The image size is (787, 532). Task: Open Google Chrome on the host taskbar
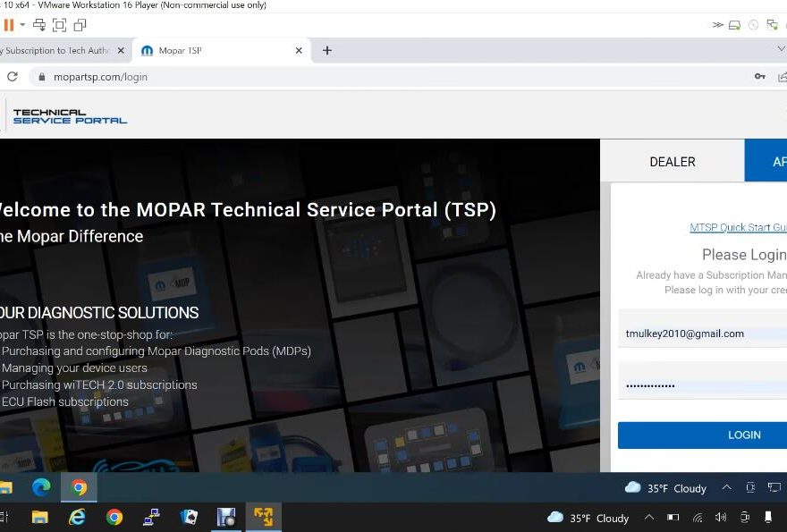point(114,517)
